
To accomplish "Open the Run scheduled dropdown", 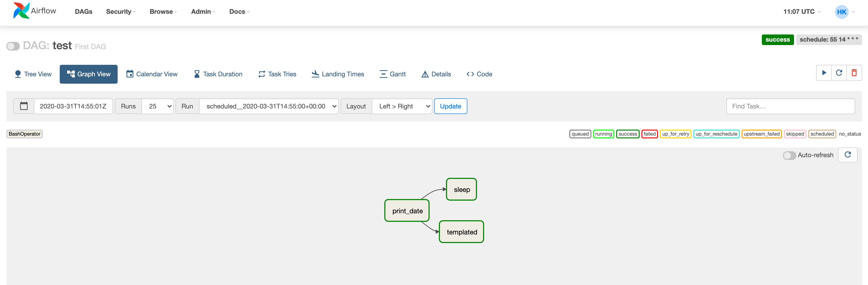I will [x=269, y=106].
